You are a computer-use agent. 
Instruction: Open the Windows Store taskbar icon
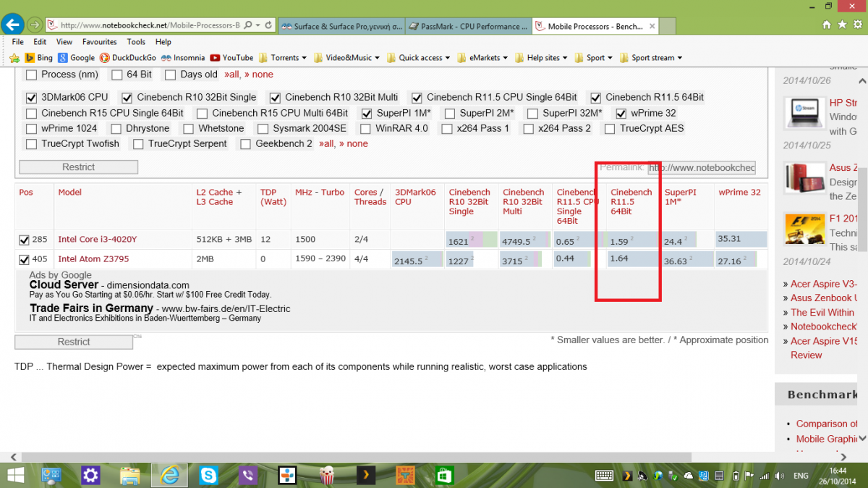pyautogui.click(x=444, y=476)
